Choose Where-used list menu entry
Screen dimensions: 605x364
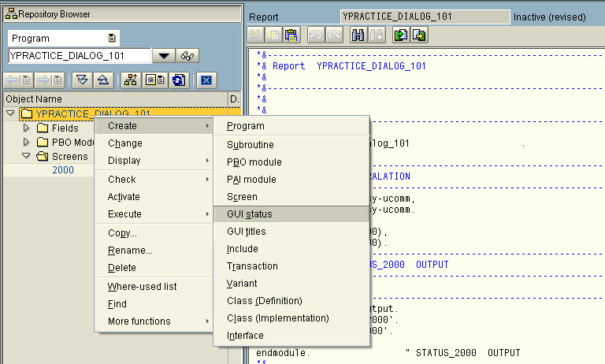click(142, 287)
